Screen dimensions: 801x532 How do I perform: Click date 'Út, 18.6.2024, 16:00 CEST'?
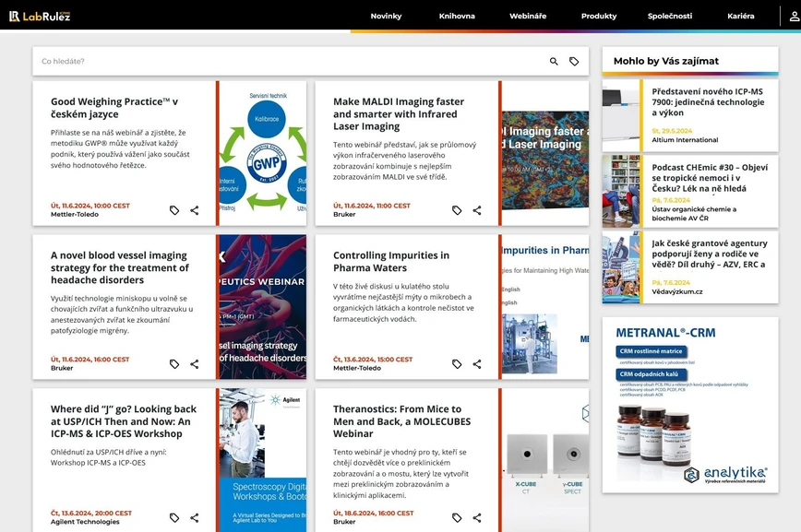pyautogui.click(x=374, y=514)
